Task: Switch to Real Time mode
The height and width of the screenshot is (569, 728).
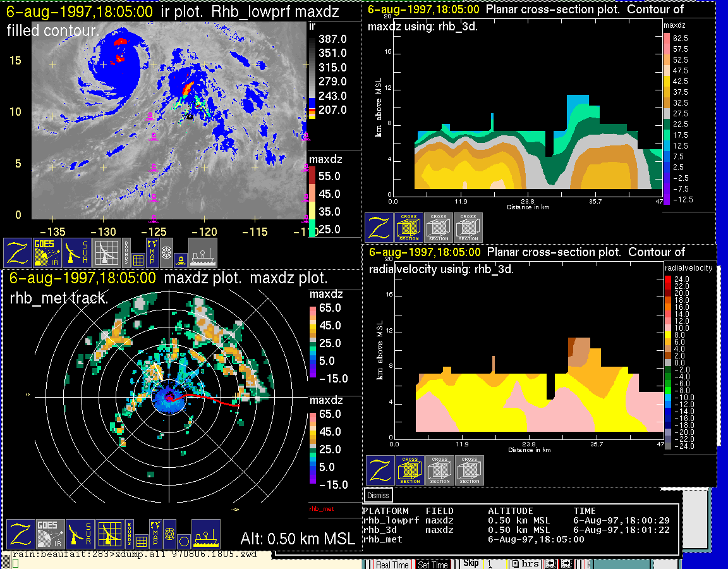Action: click(392, 565)
